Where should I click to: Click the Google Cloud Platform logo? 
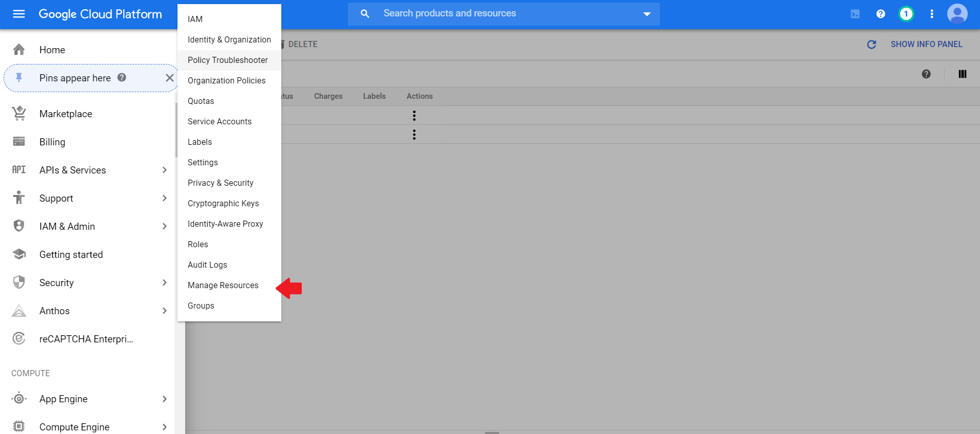(100, 14)
